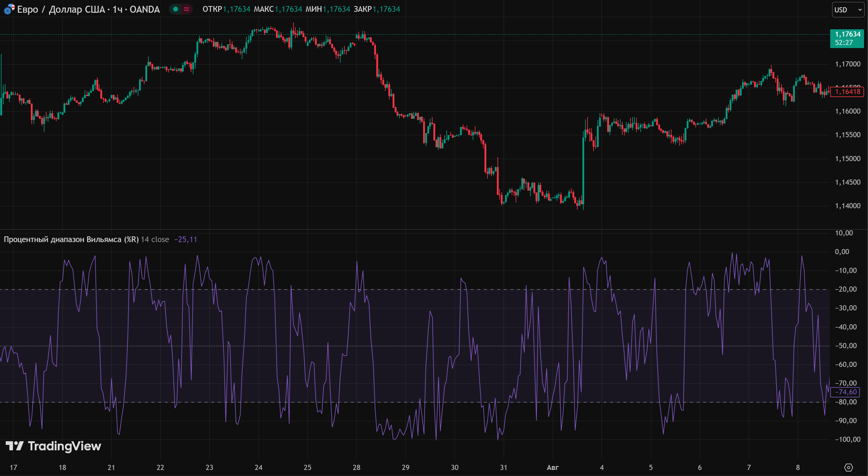
Task: Click the 14 close indicator parameters text
Action: [x=155, y=240]
